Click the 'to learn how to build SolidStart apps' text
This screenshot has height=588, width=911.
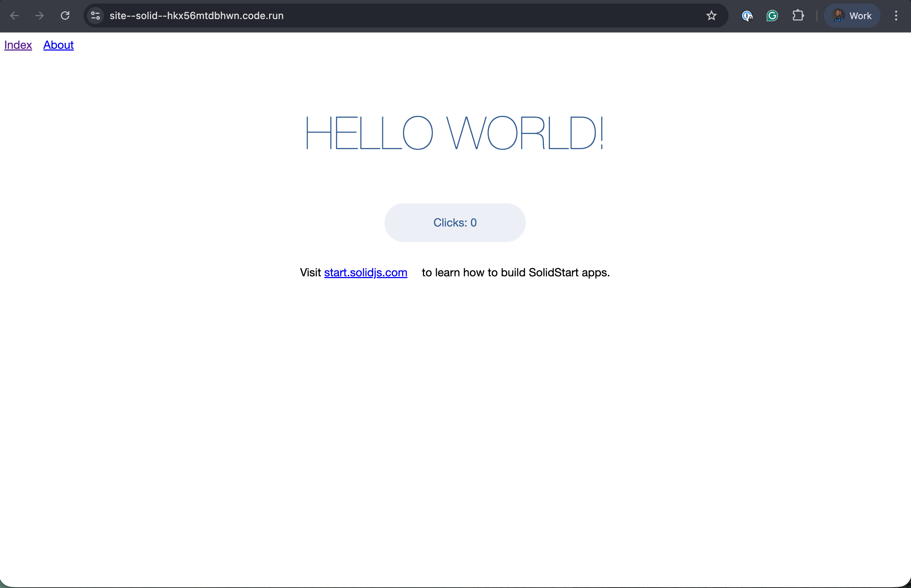coord(516,272)
